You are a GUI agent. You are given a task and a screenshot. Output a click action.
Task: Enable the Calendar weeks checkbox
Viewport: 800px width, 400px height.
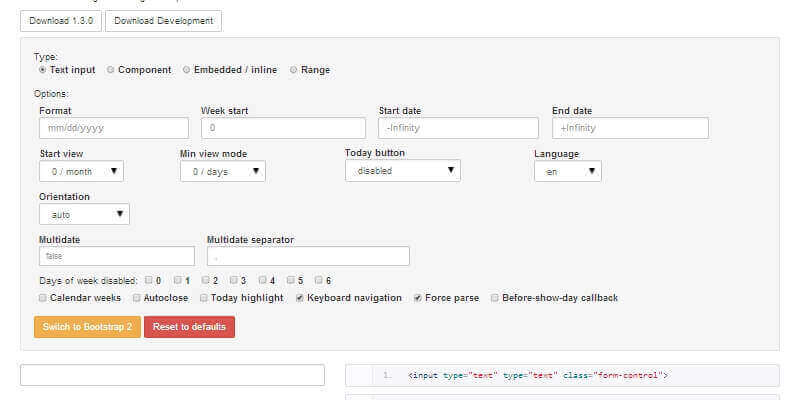pos(42,298)
